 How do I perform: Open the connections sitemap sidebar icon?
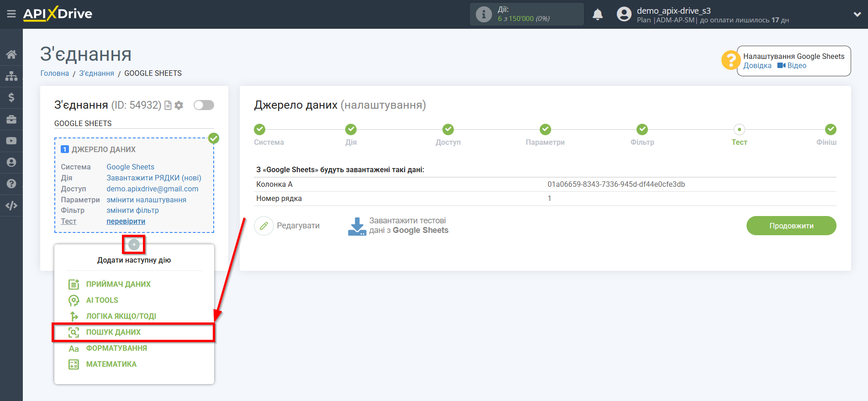click(x=11, y=76)
